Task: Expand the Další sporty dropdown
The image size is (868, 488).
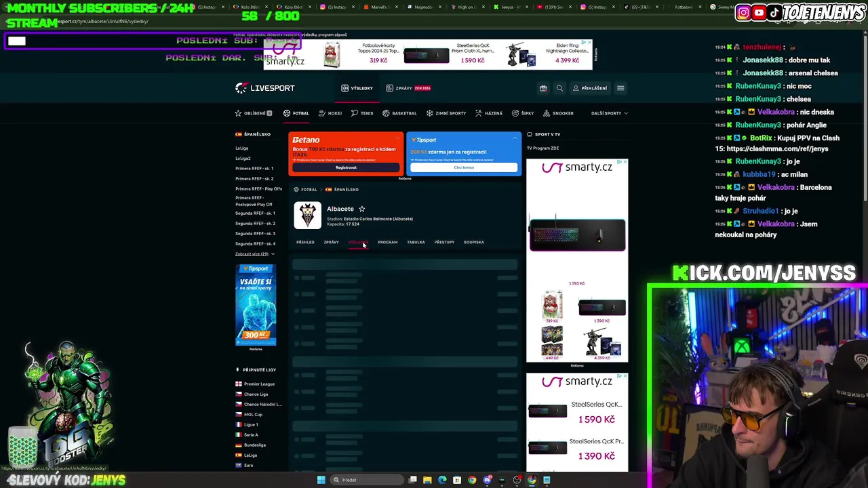Action: tap(609, 113)
